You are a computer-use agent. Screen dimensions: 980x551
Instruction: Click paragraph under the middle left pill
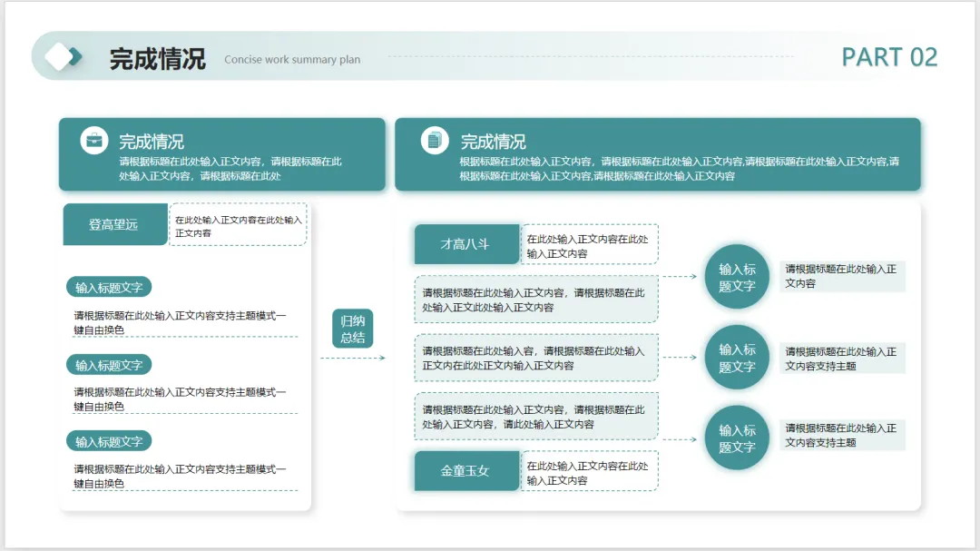pos(180,399)
